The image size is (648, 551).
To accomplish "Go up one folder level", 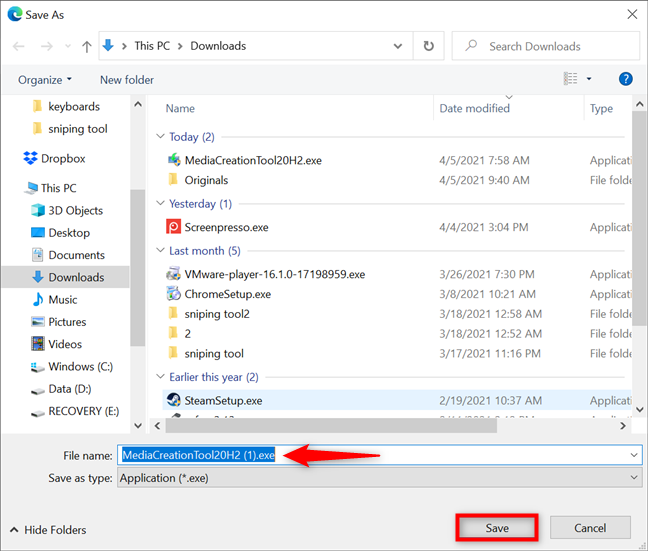I will click(x=86, y=46).
